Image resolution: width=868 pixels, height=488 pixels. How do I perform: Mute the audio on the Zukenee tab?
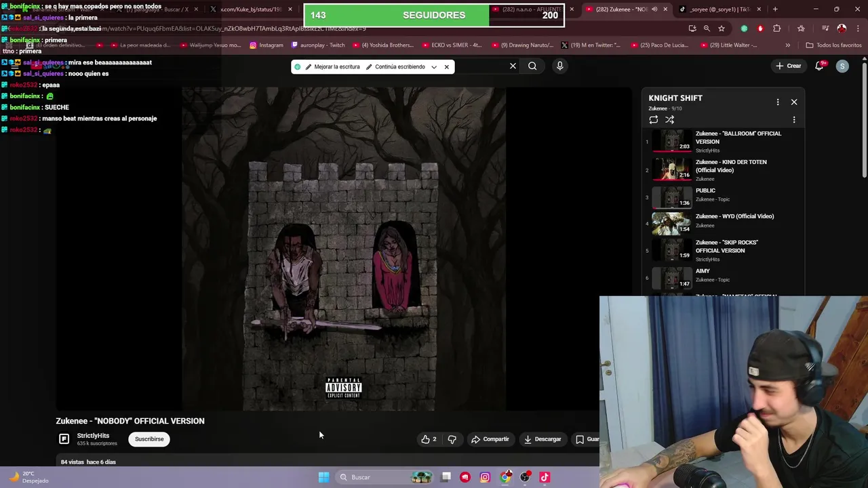tap(654, 9)
